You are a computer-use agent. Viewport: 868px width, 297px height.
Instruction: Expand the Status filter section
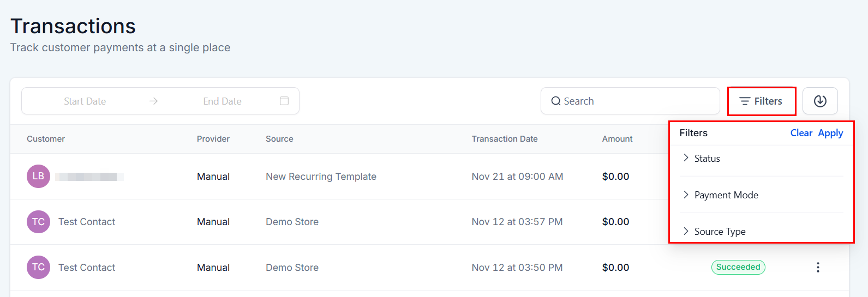(x=707, y=159)
